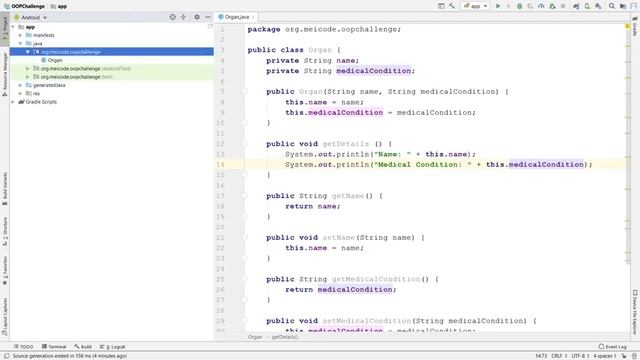Image resolution: width=640 pixels, height=360 pixels.
Task: Click the toolbar icon left of hammer
Action: pyautogui.click(x=441, y=6)
